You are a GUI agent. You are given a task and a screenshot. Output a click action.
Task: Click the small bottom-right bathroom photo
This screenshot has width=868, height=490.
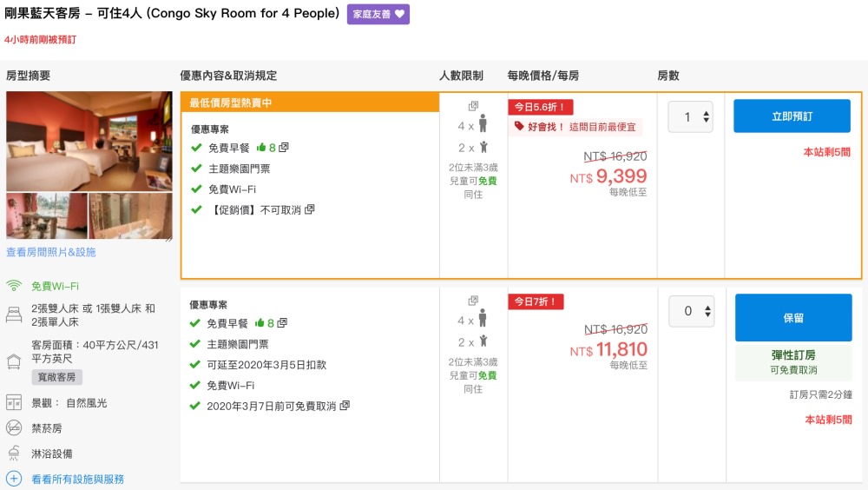(130, 216)
